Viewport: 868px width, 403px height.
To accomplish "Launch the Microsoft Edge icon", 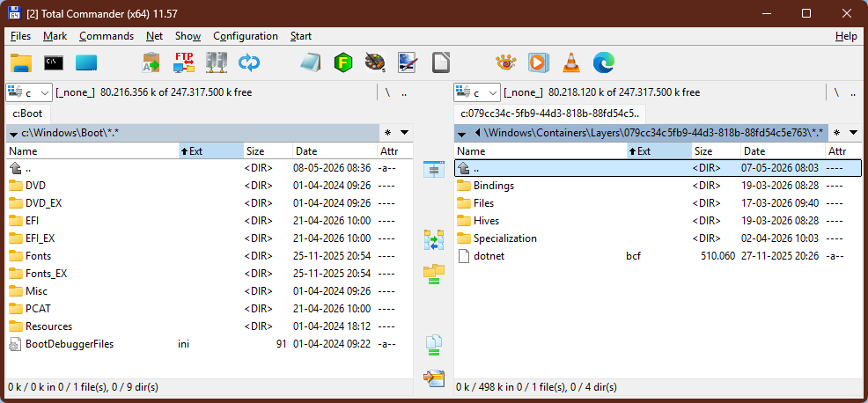I will point(604,63).
